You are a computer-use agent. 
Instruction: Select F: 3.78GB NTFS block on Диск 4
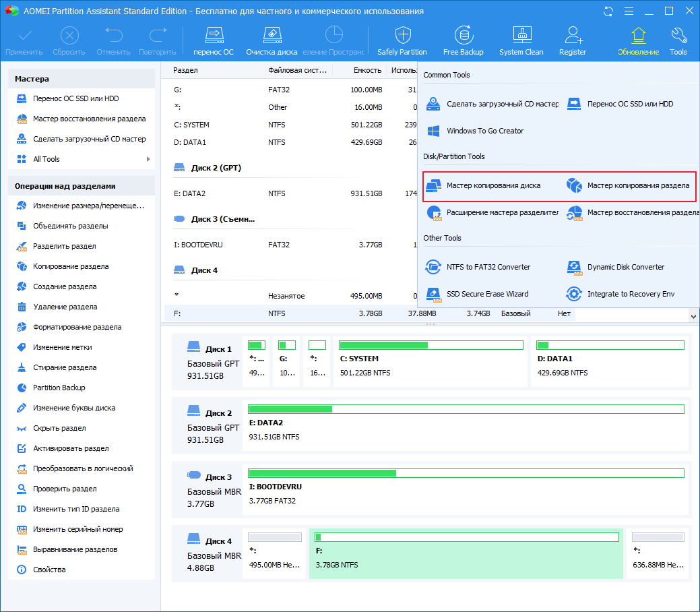(466, 553)
